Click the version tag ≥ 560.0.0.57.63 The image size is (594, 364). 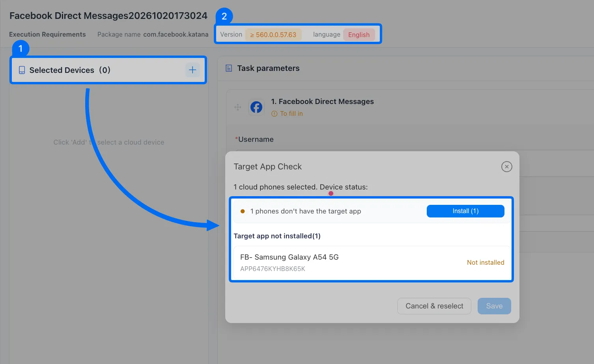tap(273, 35)
